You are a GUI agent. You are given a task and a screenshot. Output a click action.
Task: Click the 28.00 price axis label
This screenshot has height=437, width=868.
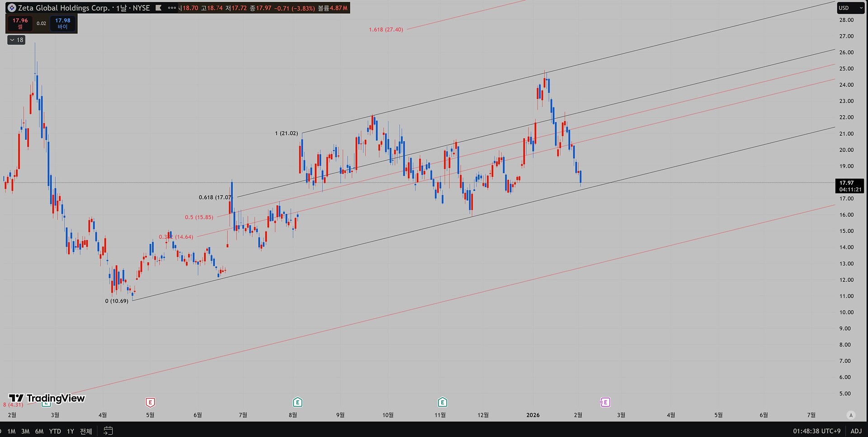click(846, 20)
